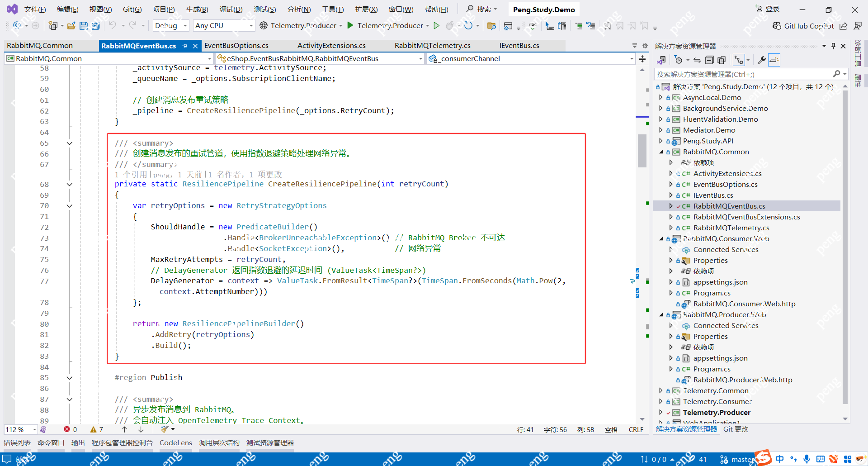Collapse the CreateResiliencePipeline method at line 68
The height and width of the screenshot is (466, 868).
[x=70, y=184]
